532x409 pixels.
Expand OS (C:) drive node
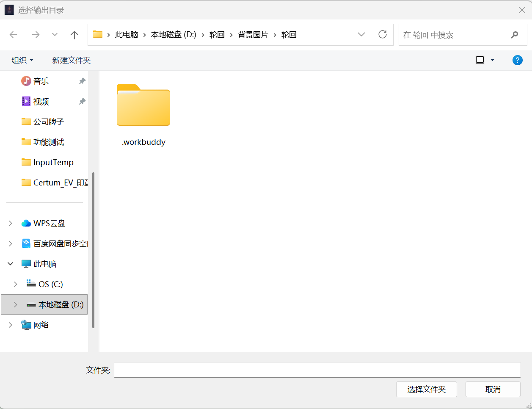click(x=16, y=284)
